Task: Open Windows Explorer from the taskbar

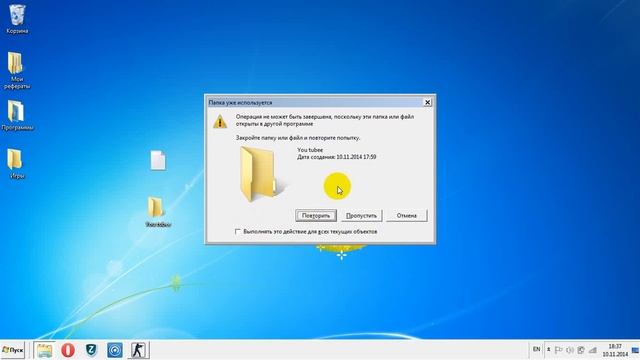Action: (x=44, y=350)
